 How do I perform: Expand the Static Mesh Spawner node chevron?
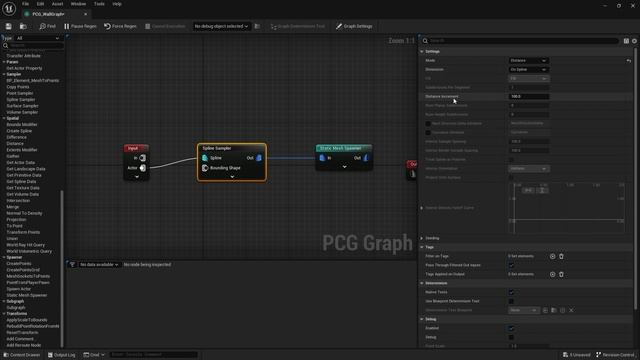(344, 167)
